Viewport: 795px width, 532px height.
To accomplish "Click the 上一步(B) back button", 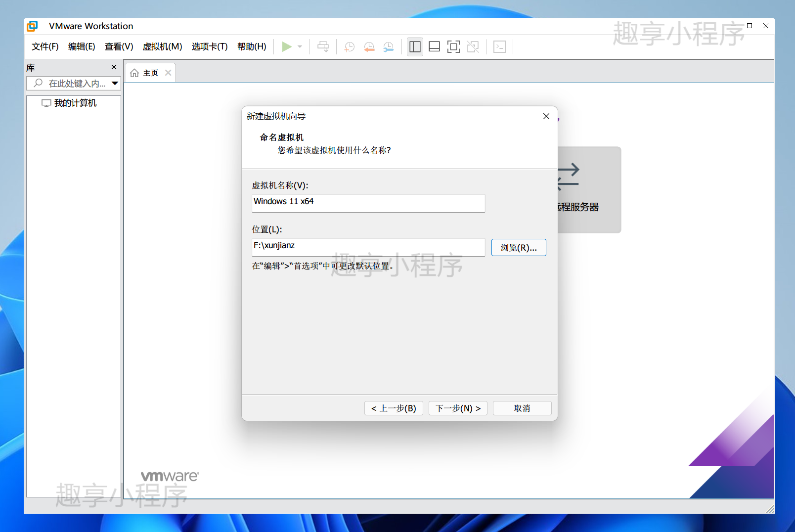I will tap(394, 408).
